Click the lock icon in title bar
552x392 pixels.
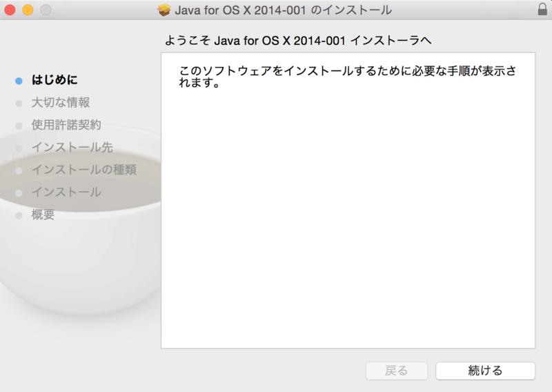click(x=542, y=10)
